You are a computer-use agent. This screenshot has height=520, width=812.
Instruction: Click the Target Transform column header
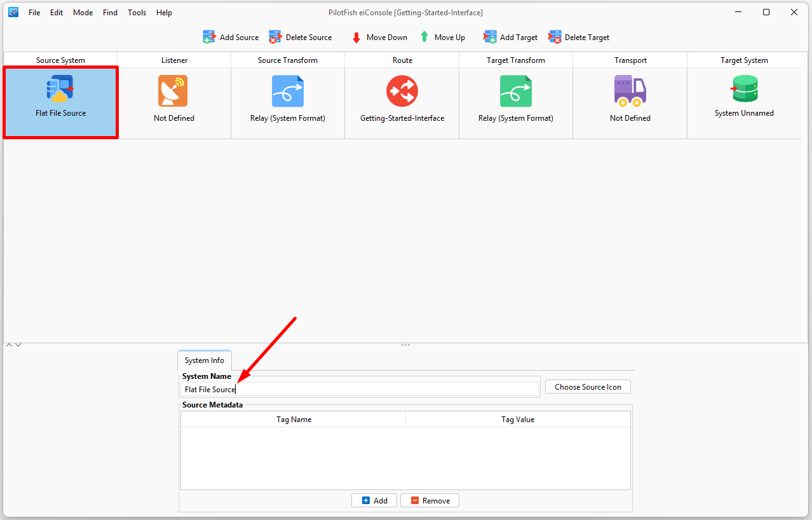516,60
